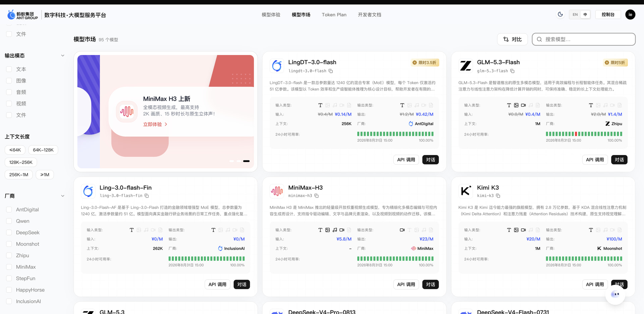Copy the glm-5.3-flash model ID
644x314 pixels.
512,71
